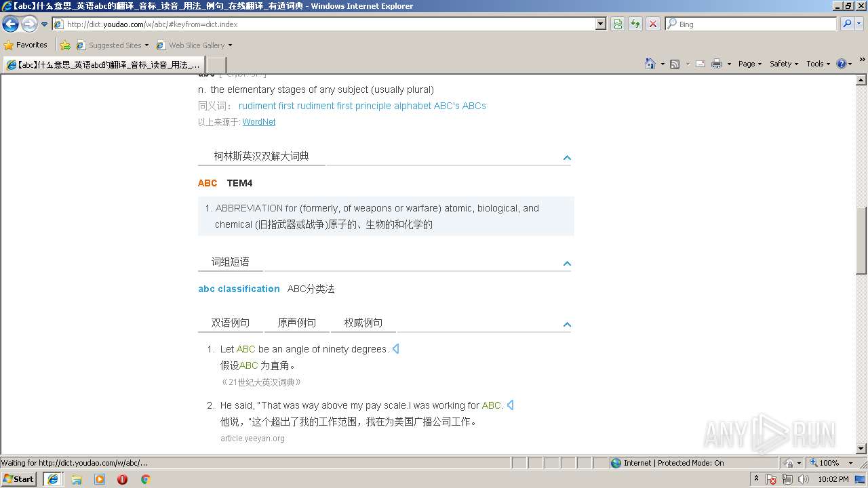Image resolution: width=868 pixels, height=488 pixels.
Task: Open the search provider dropdown arrow
Action: tap(859, 24)
